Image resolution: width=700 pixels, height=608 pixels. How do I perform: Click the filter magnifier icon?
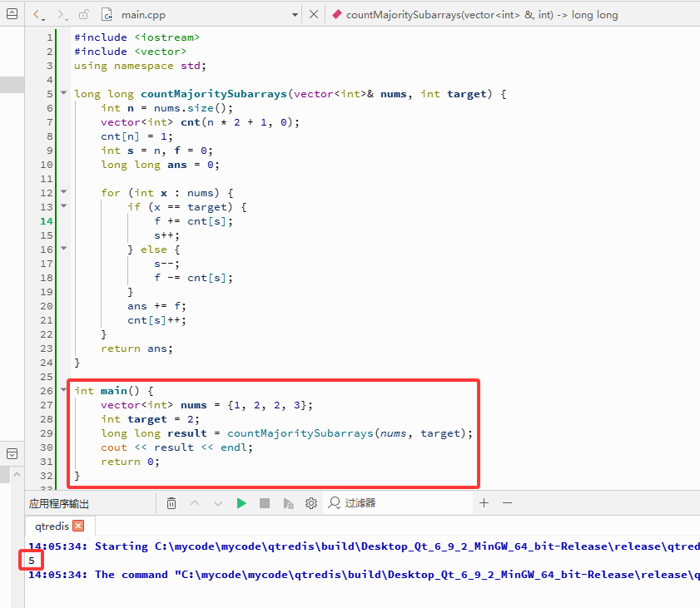pyautogui.click(x=334, y=502)
